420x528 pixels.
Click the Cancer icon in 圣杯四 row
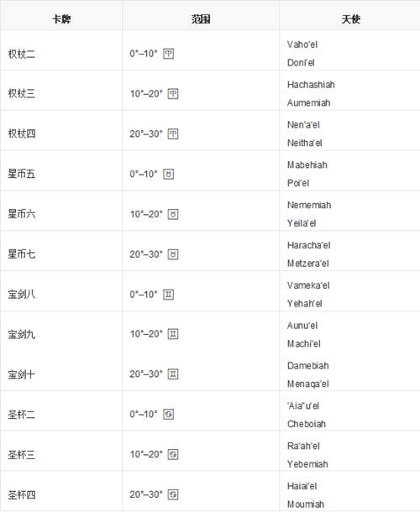(173, 494)
